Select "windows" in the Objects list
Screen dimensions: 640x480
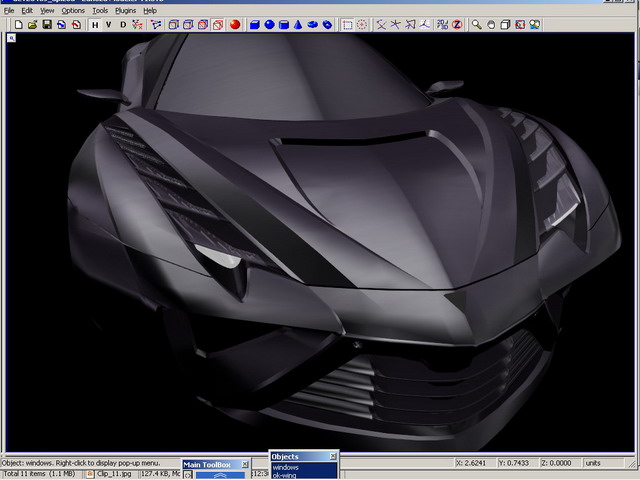click(286, 467)
